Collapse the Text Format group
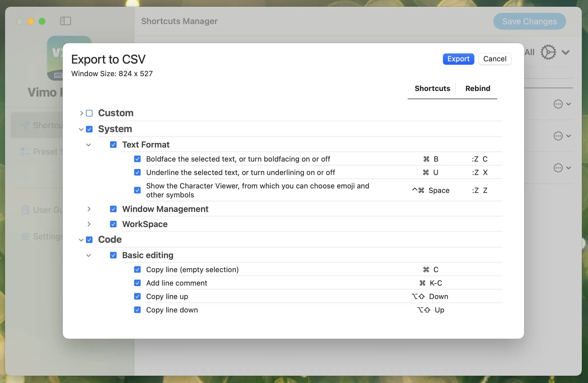 pyautogui.click(x=88, y=145)
